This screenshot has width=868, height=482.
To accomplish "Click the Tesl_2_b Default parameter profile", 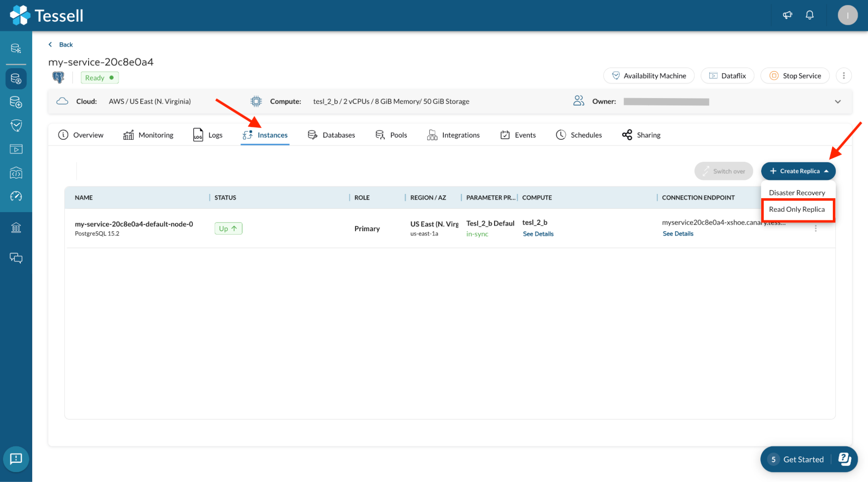I will point(490,223).
